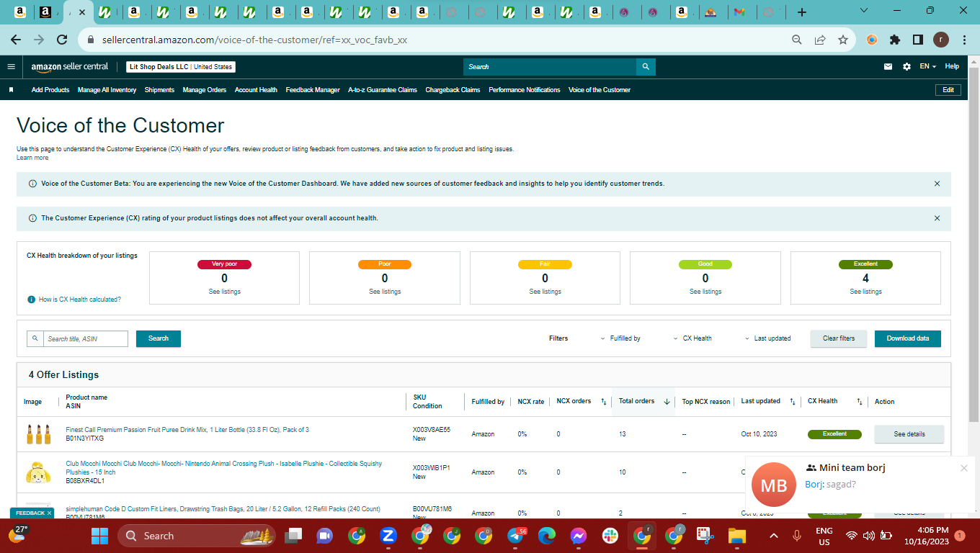The width and height of the screenshot is (980, 553).
Task: See listings under the Very poor category
Action: pos(225,292)
